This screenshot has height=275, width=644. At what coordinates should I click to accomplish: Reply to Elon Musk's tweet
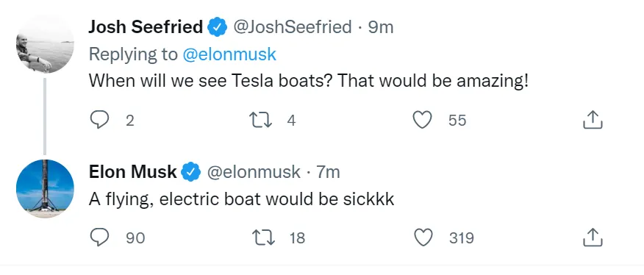99,238
